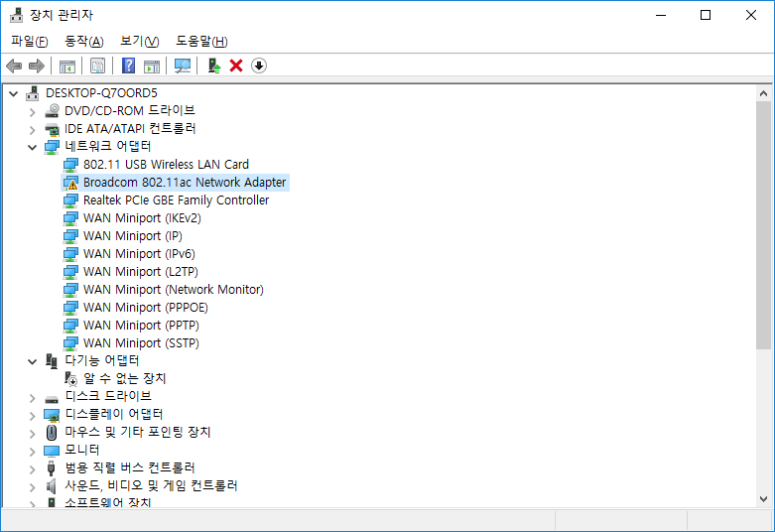Open Help via the blue question-mark icon

pos(129,66)
